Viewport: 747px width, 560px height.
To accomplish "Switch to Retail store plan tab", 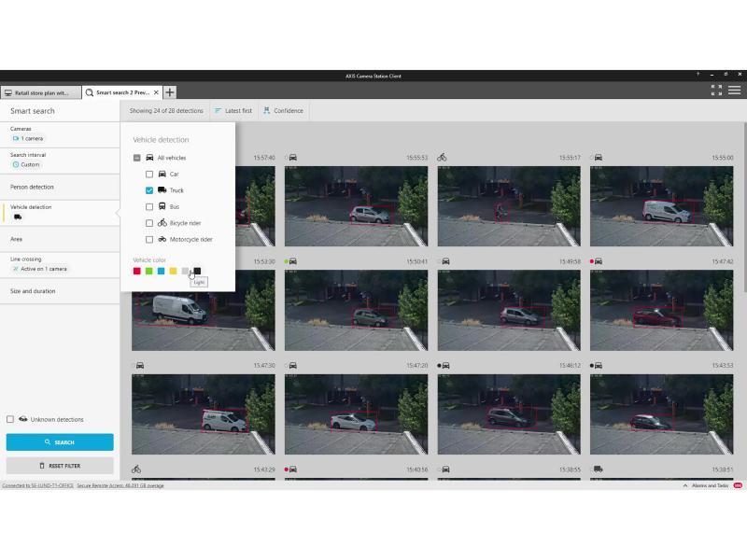I will (x=37, y=93).
